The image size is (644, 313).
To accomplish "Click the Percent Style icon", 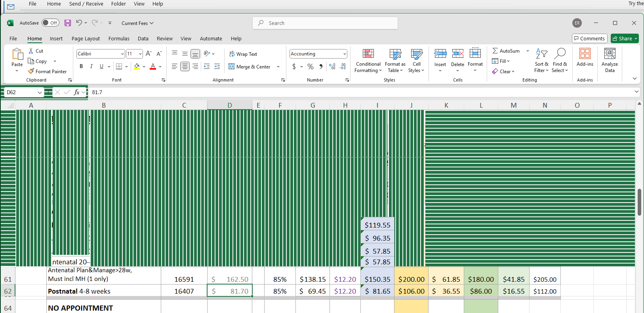I will (x=311, y=66).
